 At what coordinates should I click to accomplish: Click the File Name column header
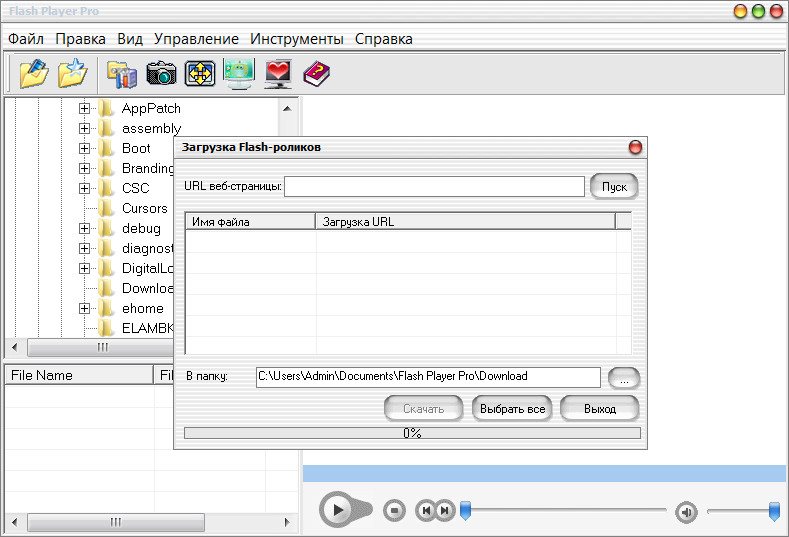click(x=78, y=375)
